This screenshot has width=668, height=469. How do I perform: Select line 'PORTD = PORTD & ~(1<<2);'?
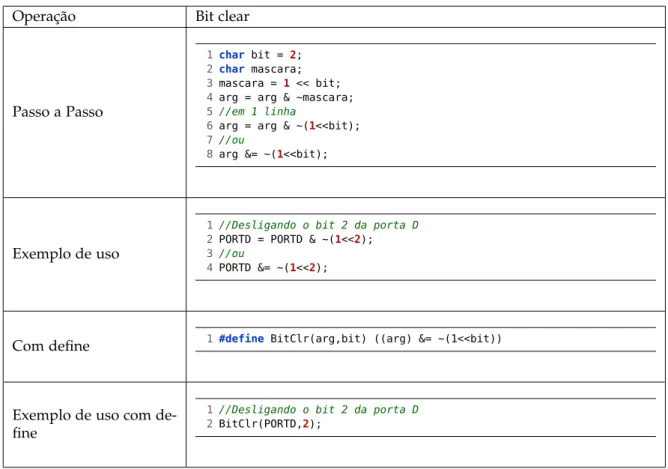click(x=296, y=239)
